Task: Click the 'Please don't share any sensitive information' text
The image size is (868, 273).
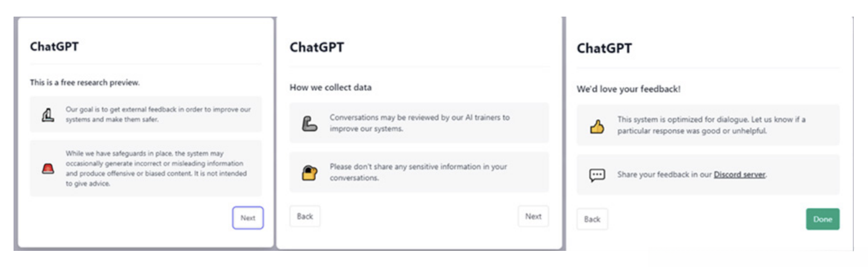Action: (x=418, y=172)
